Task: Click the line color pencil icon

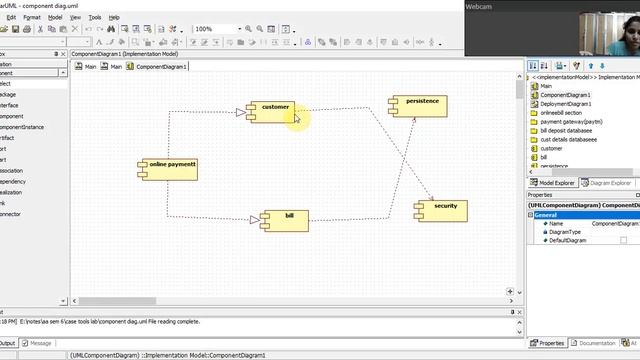Action: click(x=110, y=42)
